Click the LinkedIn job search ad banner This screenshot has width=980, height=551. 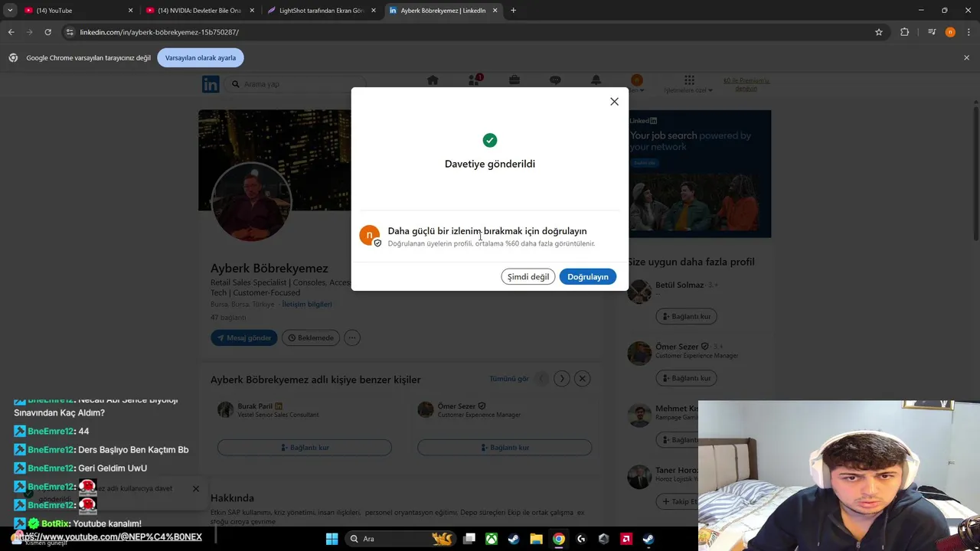(700, 174)
